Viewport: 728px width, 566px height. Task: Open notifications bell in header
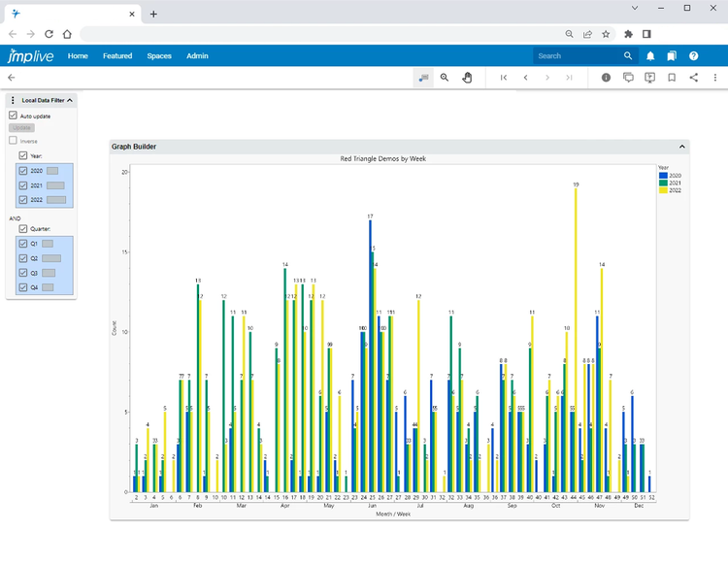point(650,56)
